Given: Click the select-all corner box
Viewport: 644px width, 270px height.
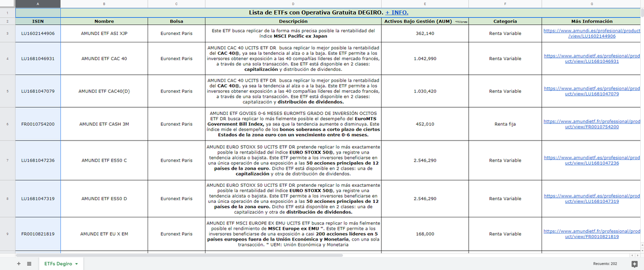Looking at the screenshot, I should point(8,4).
